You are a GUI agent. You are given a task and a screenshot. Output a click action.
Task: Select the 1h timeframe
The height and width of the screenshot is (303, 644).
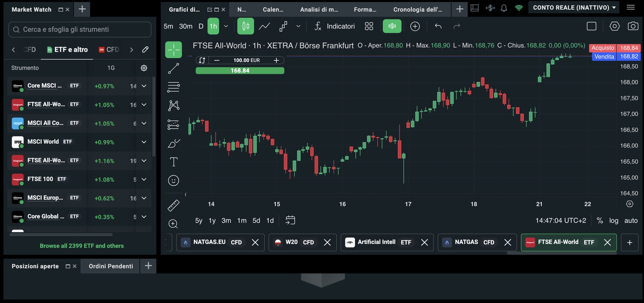tap(213, 26)
